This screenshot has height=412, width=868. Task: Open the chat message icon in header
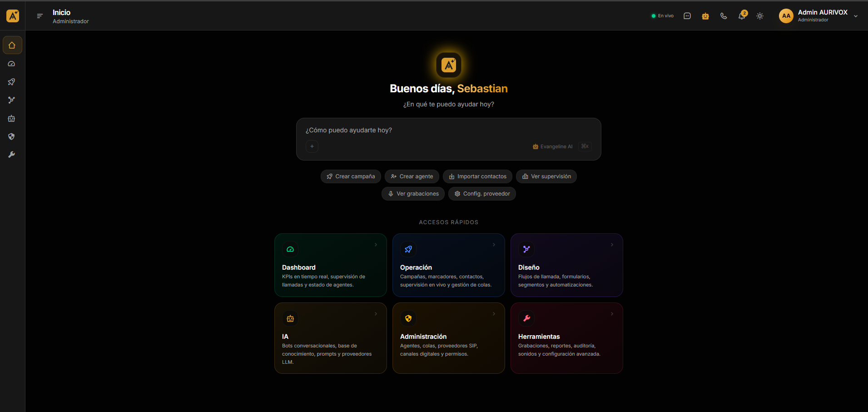(687, 16)
